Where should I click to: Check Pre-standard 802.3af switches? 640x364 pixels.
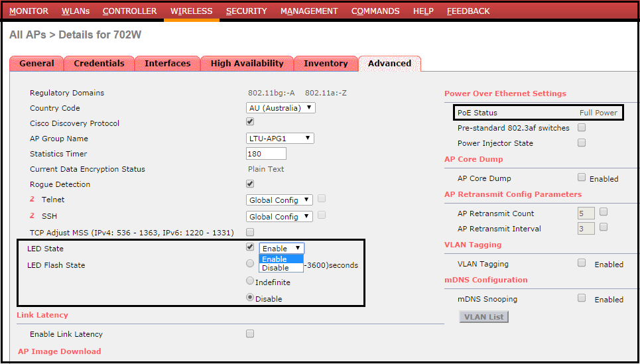[582, 127]
